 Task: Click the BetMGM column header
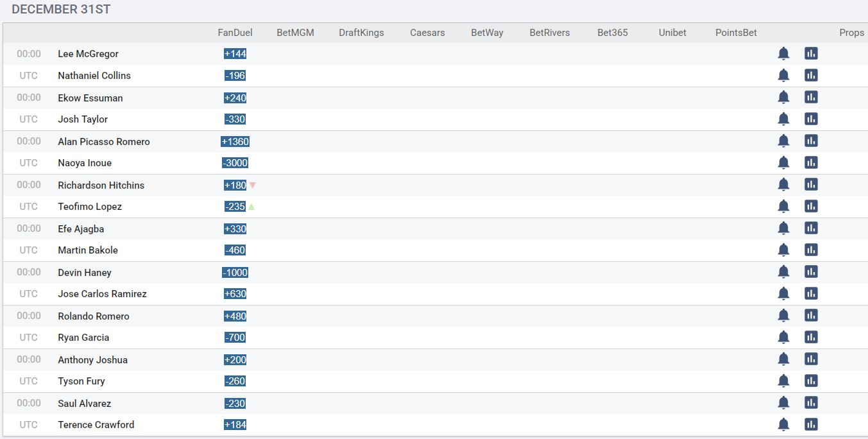(295, 33)
